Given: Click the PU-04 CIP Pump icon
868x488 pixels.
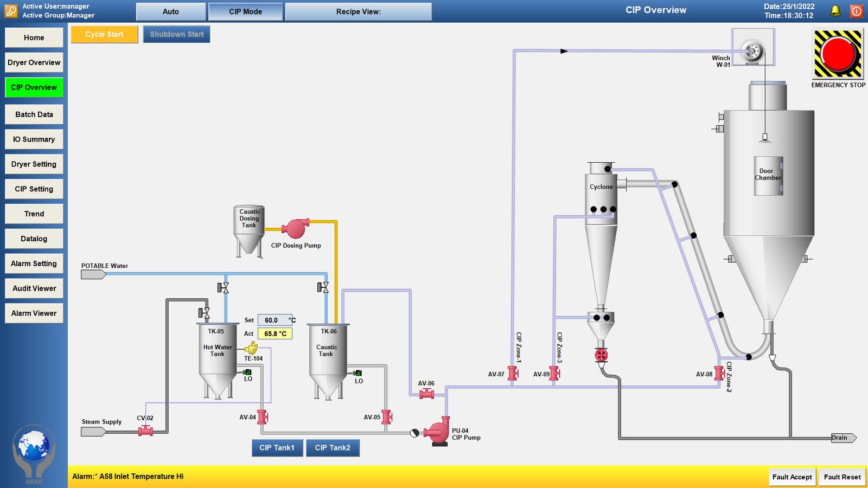Looking at the screenshot, I should coord(438,432).
